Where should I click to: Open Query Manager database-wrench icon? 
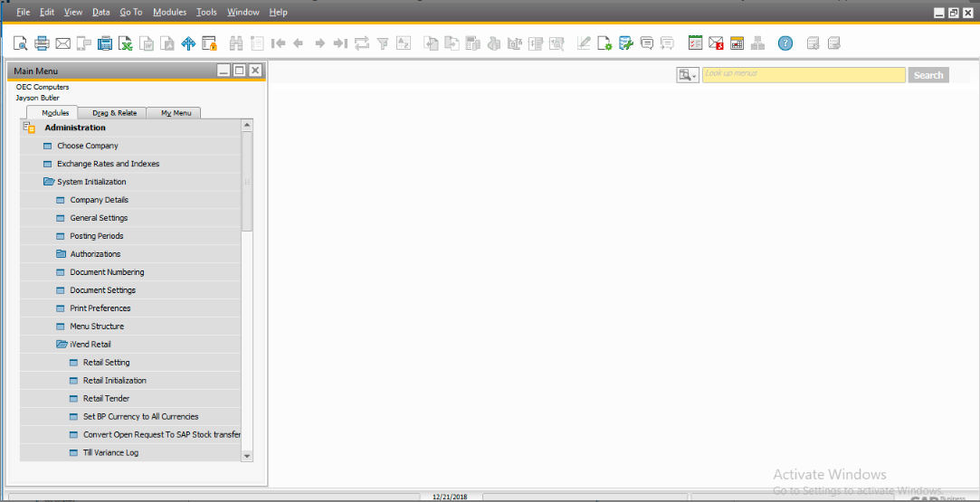[625, 43]
